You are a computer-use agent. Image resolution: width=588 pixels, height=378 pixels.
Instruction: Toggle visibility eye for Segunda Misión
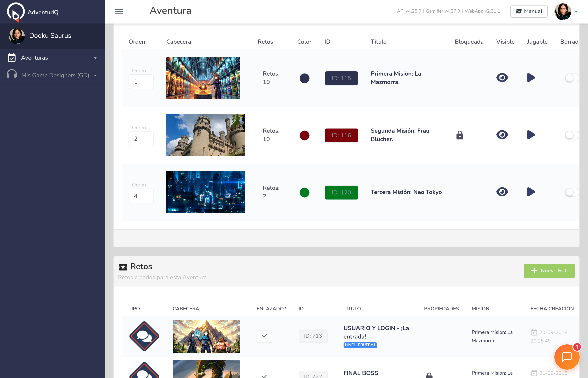click(x=502, y=135)
